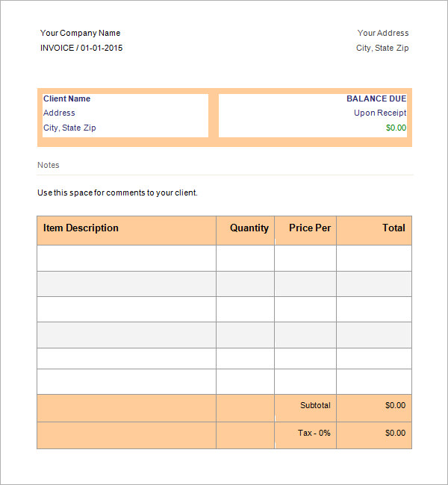This screenshot has height=485, width=448.
Task: Click the 'Price Per' column header
Action: (x=310, y=228)
